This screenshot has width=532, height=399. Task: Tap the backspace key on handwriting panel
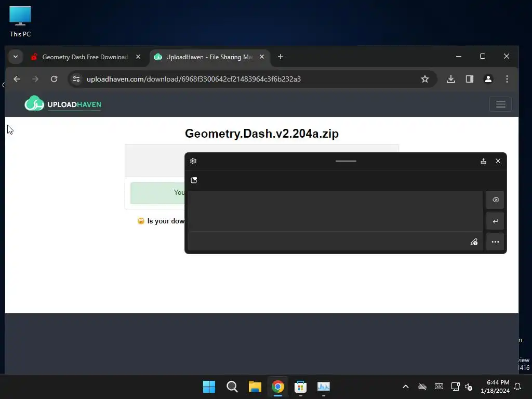(495, 200)
